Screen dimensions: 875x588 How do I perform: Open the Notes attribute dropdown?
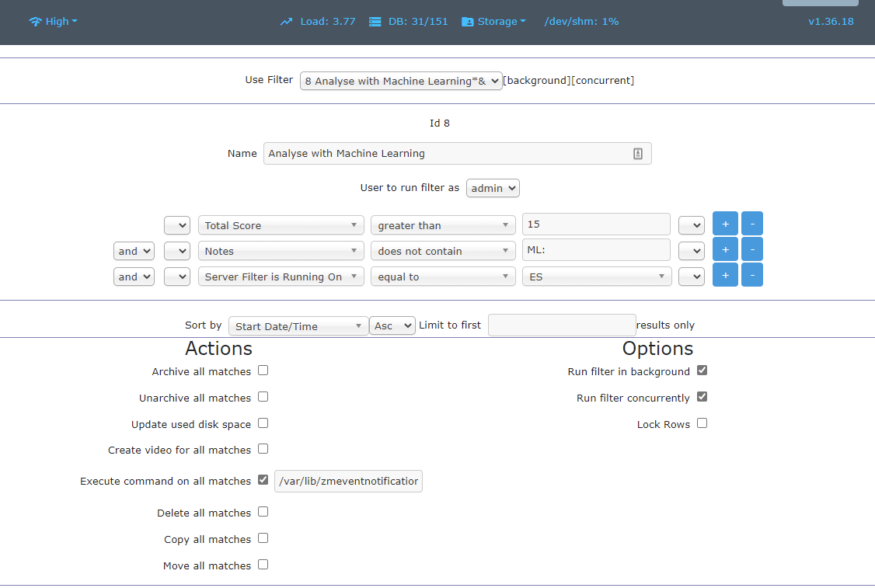[x=281, y=251]
